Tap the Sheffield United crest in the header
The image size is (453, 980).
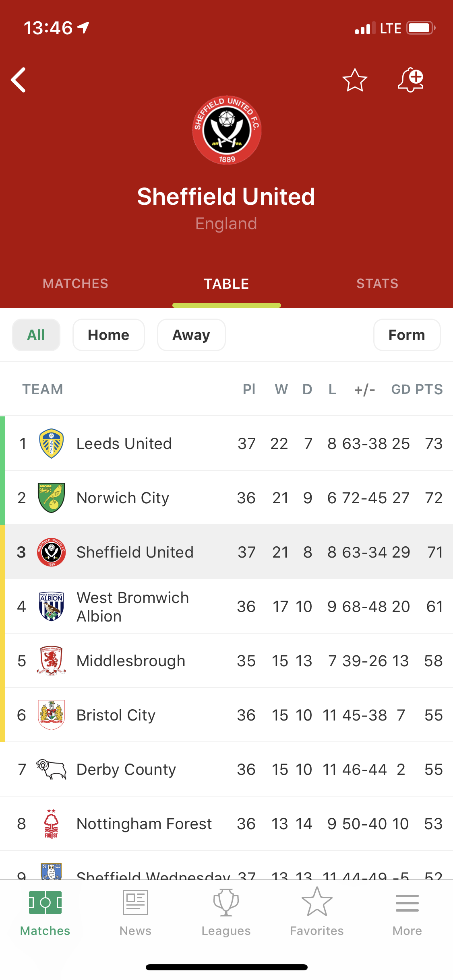tap(227, 130)
